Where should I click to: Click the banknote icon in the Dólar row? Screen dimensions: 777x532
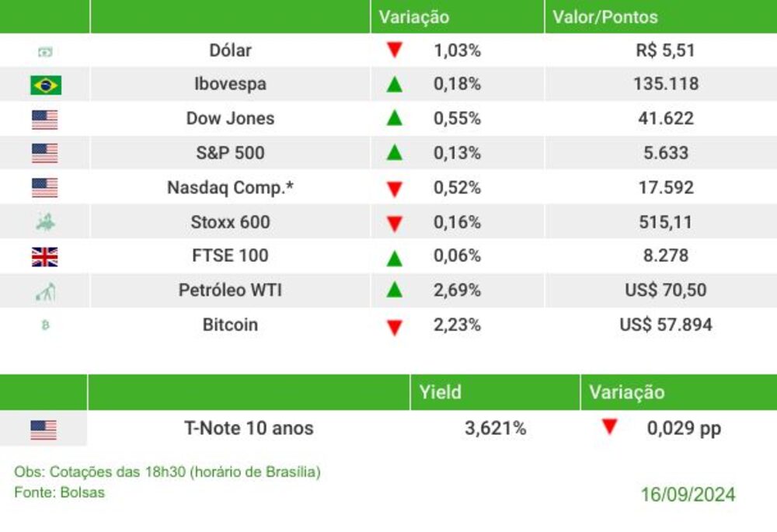(x=45, y=51)
